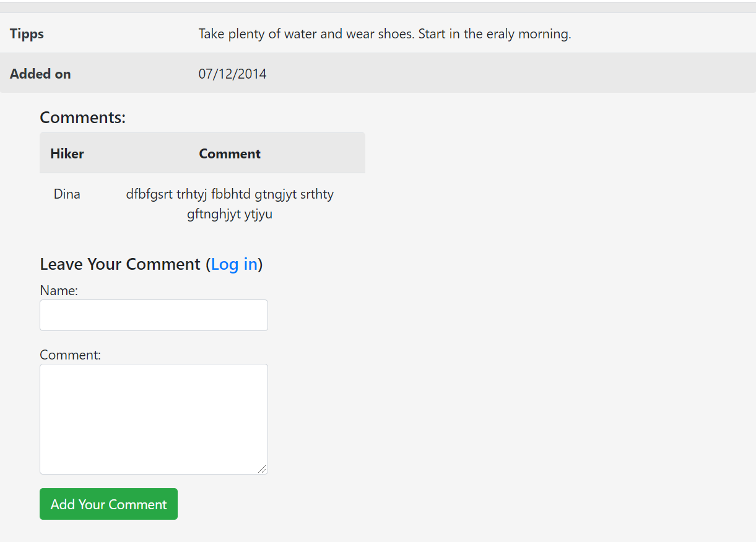Click the Name: field label
This screenshot has height=542, width=756.
click(x=59, y=290)
